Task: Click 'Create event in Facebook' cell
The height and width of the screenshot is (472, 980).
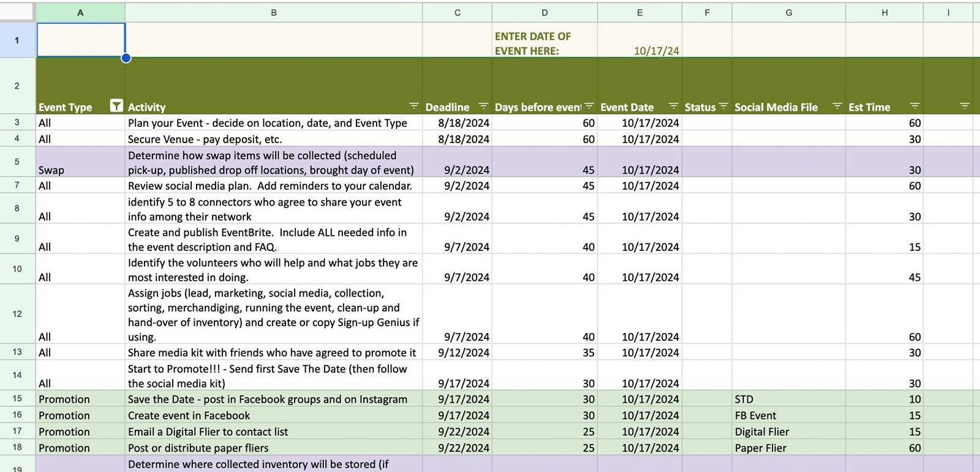Action: (x=274, y=415)
